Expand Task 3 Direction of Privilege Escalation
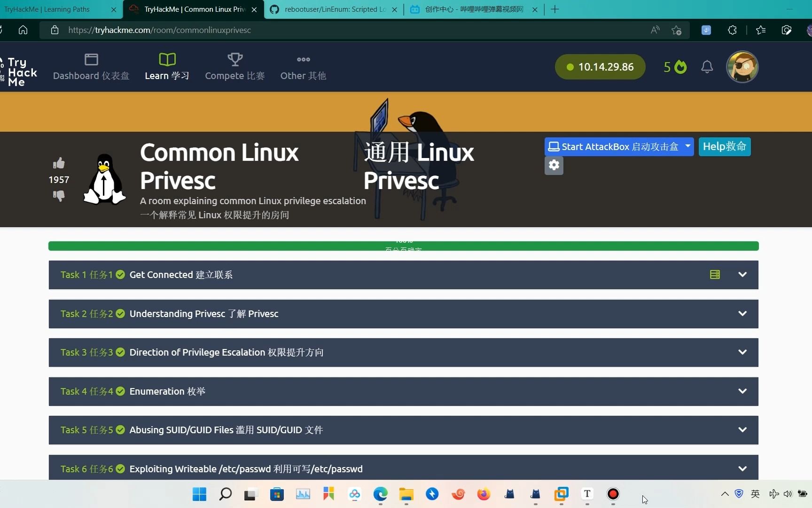812x508 pixels. 742,352
